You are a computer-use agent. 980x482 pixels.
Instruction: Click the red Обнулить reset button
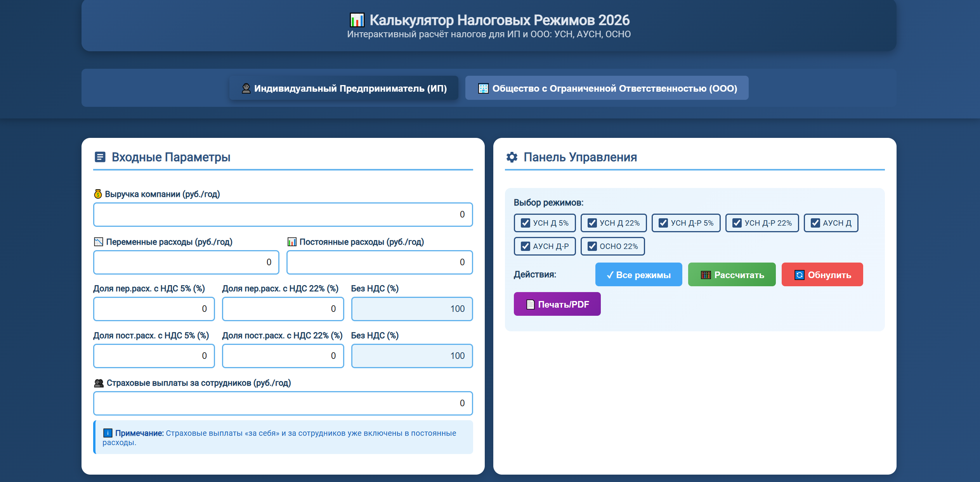click(822, 275)
